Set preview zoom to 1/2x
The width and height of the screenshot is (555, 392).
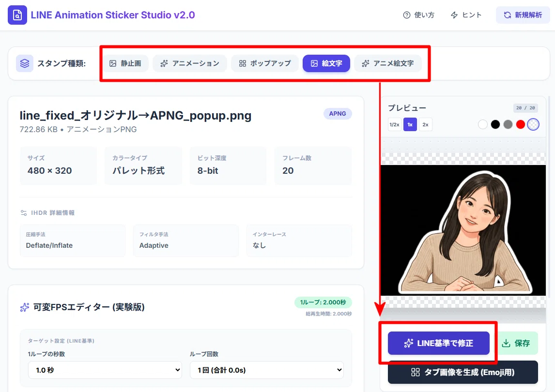point(394,124)
